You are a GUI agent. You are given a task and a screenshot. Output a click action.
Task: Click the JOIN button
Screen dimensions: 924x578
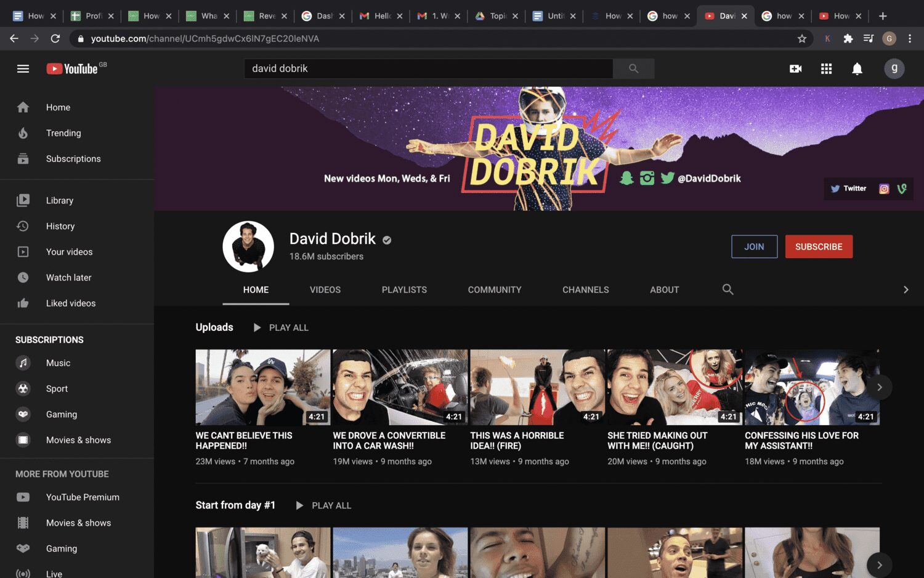tap(754, 246)
